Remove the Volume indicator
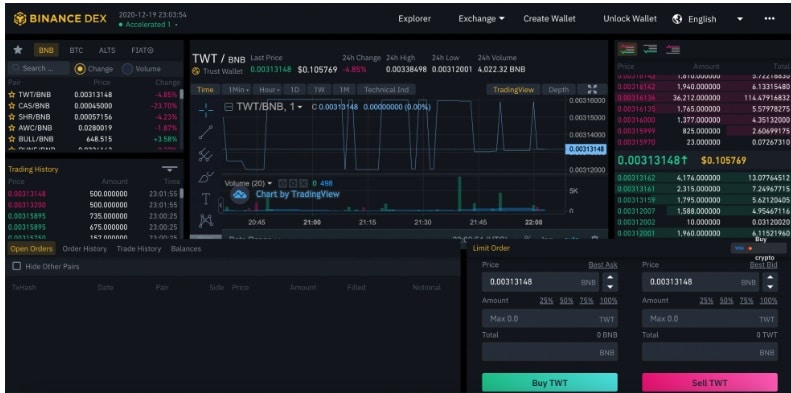The width and height of the screenshot is (791, 393). pyautogui.click(x=303, y=183)
